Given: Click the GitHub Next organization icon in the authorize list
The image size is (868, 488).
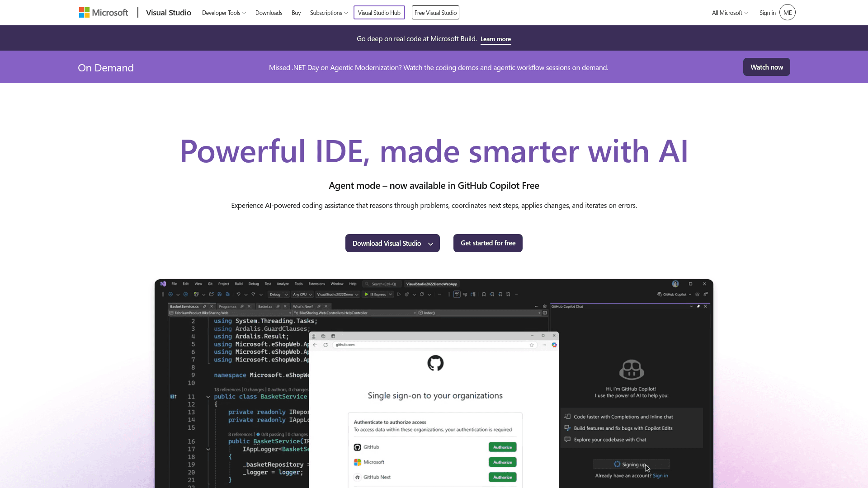Looking at the screenshot, I should 357,477.
